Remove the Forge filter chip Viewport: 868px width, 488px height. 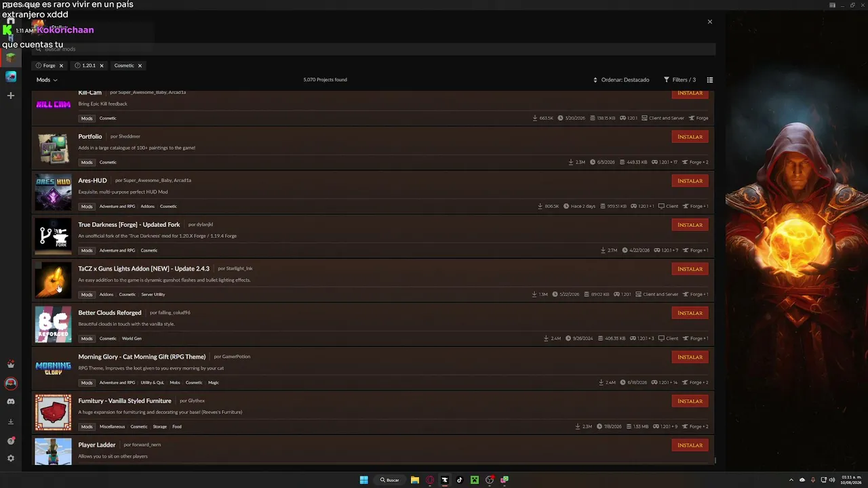tap(61, 66)
